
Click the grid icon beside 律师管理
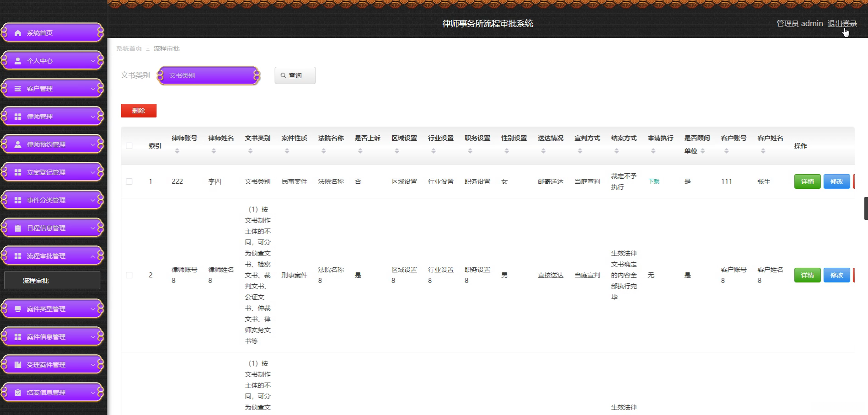pyautogui.click(x=18, y=117)
